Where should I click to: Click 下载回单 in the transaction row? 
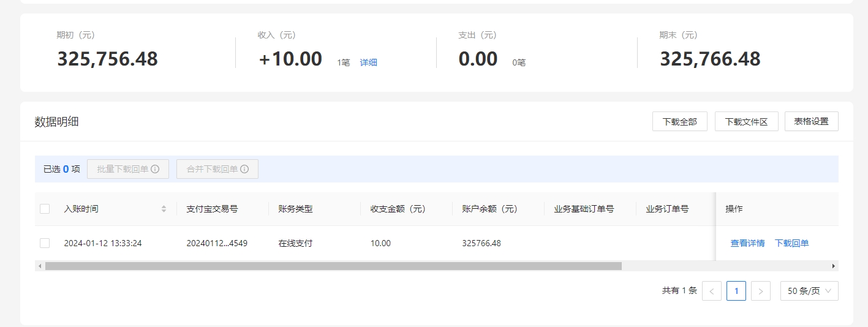click(x=791, y=243)
